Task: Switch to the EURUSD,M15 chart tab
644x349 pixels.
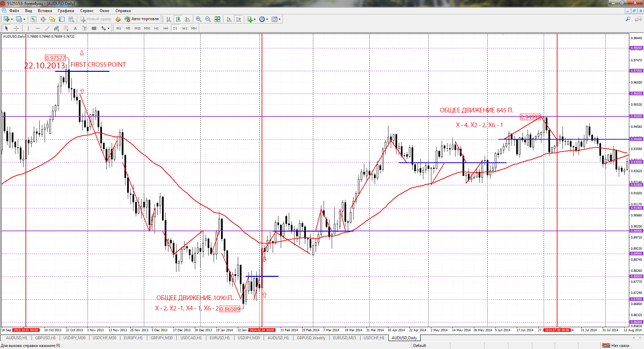Action: (x=344, y=338)
